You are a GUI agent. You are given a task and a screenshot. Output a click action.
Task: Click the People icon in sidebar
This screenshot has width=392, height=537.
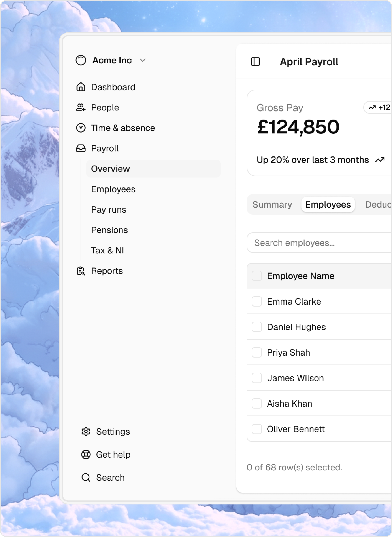[x=81, y=108]
